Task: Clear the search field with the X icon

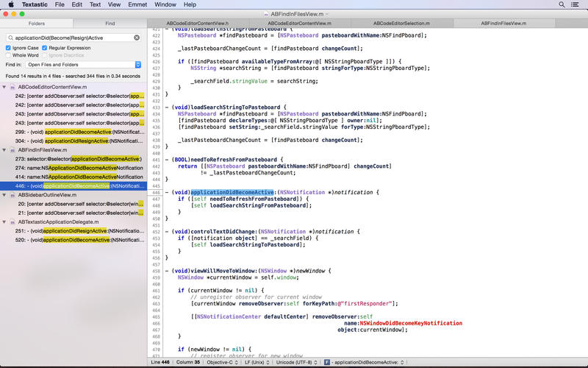Action: (x=137, y=37)
